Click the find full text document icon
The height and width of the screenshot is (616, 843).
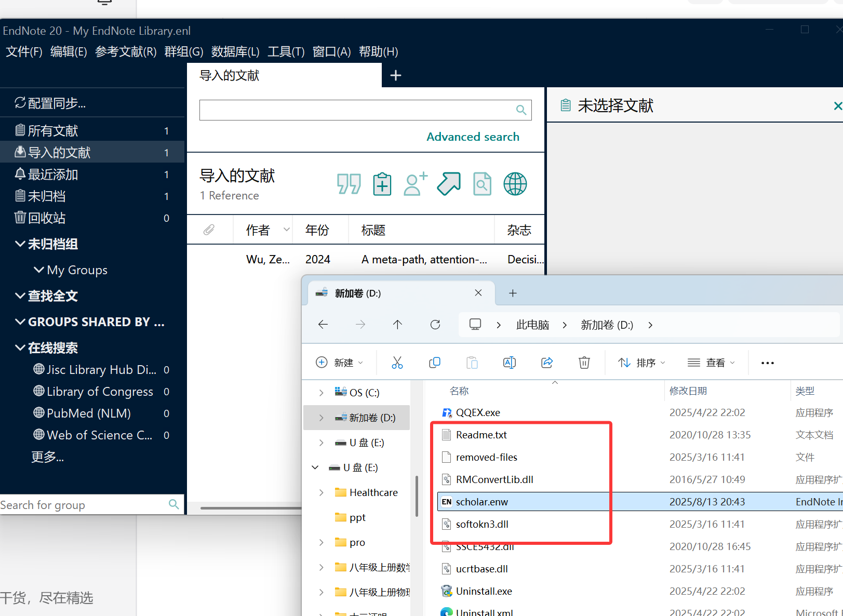[x=482, y=184]
